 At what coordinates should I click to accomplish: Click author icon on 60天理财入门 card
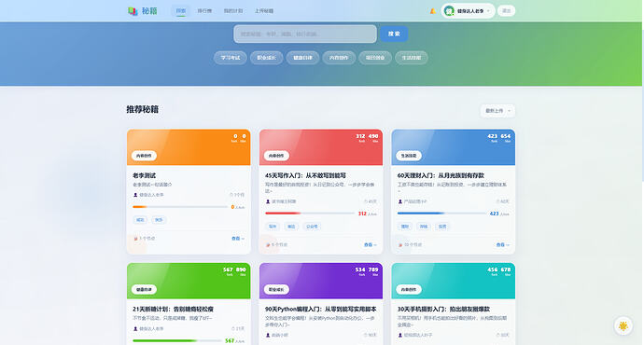[400, 201]
